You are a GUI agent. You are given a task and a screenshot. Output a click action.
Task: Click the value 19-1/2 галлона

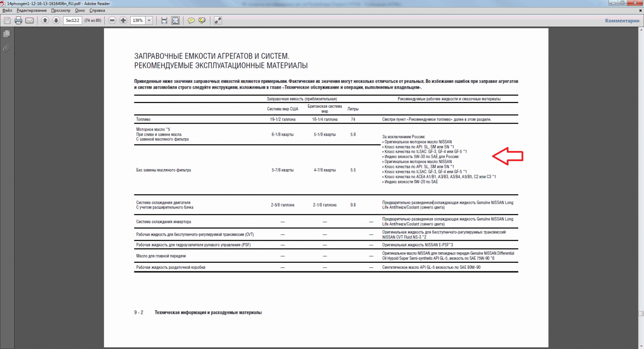click(283, 119)
